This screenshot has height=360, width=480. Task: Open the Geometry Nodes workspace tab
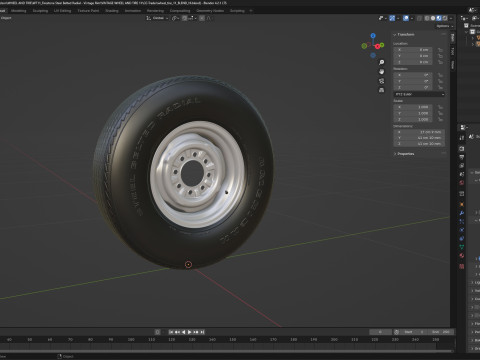tap(210, 11)
